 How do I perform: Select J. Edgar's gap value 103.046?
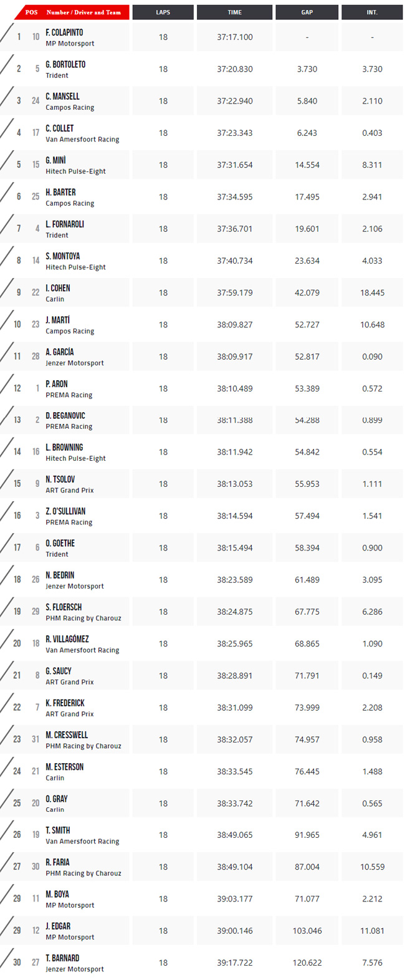[x=307, y=931]
